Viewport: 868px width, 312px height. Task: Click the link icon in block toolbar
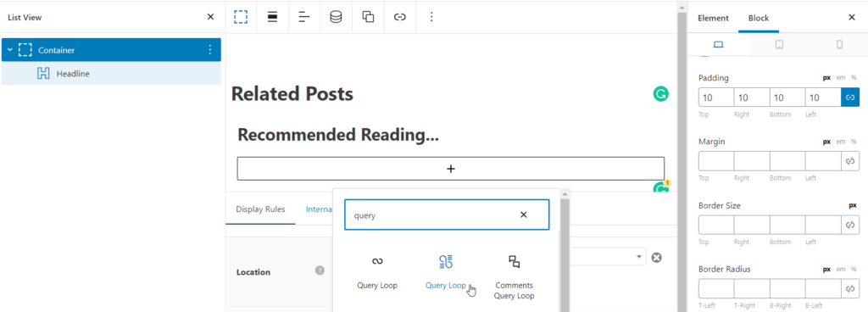[400, 17]
